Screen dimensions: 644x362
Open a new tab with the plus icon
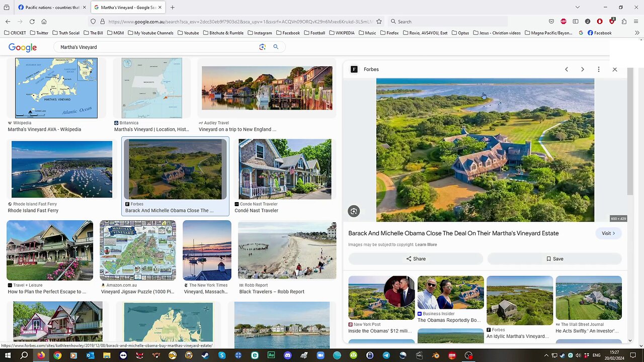172,8
